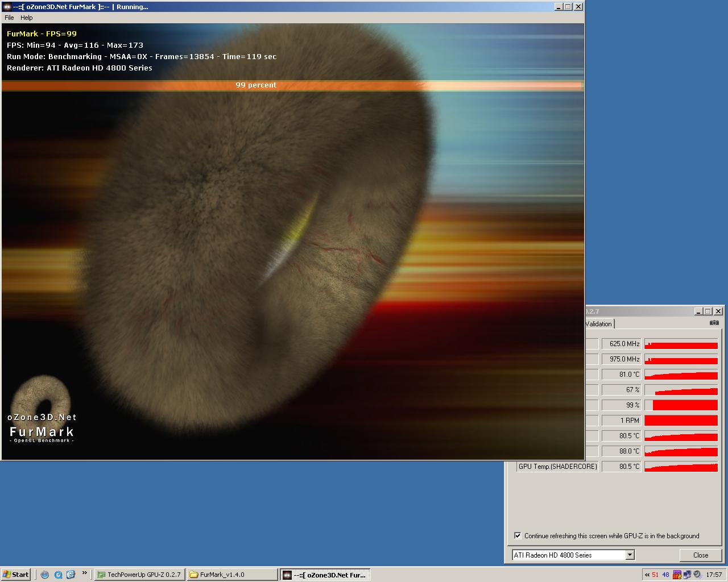
Task: Click the network connection tray icon
Action: [687, 575]
